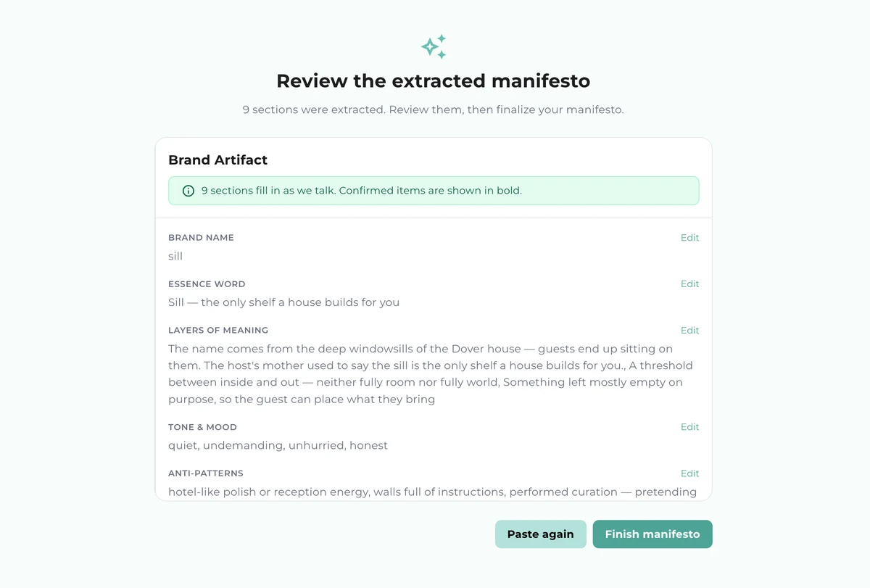Click the TONE & MOOD section label

(x=202, y=427)
